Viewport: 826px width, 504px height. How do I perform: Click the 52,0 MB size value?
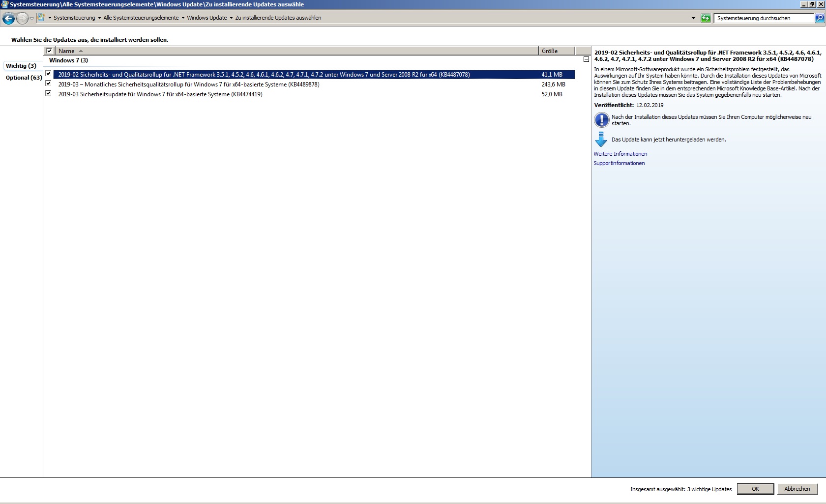pos(552,94)
